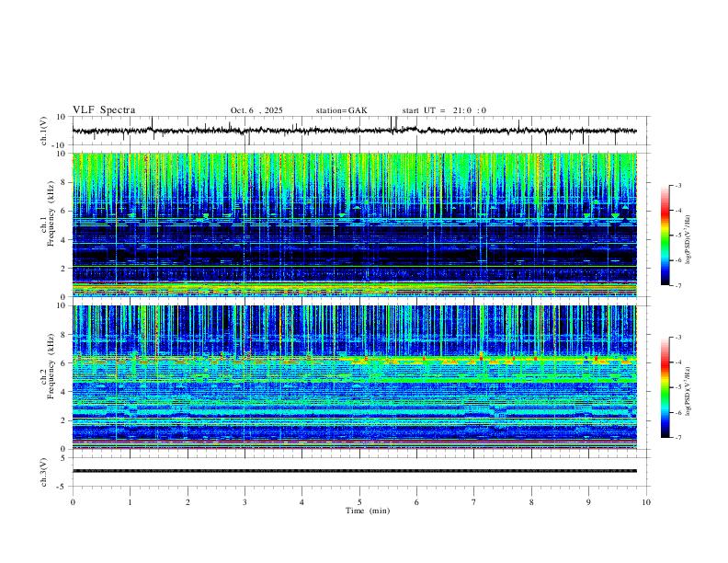The height and width of the screenshot is (563, 728).
Task: Select ch.1 "Frequency (kHz)" axis label
Action: coord(51,213)
